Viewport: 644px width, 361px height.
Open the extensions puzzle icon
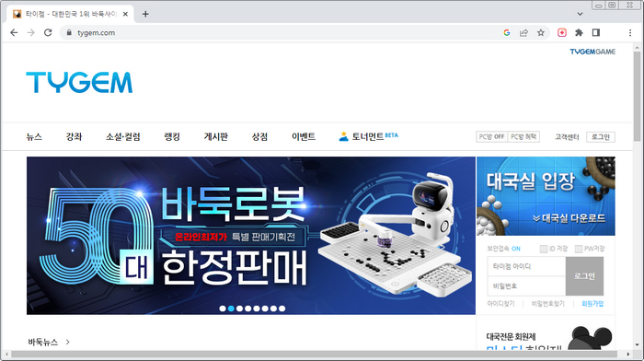[579, 32]
